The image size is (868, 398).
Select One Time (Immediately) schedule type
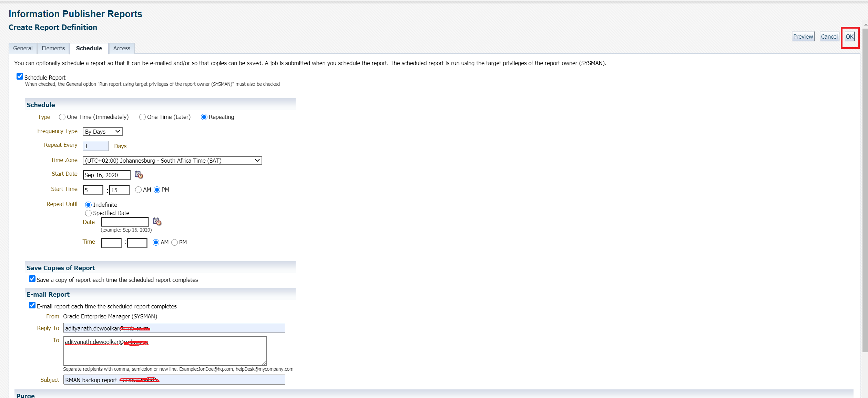pos(62,117)
